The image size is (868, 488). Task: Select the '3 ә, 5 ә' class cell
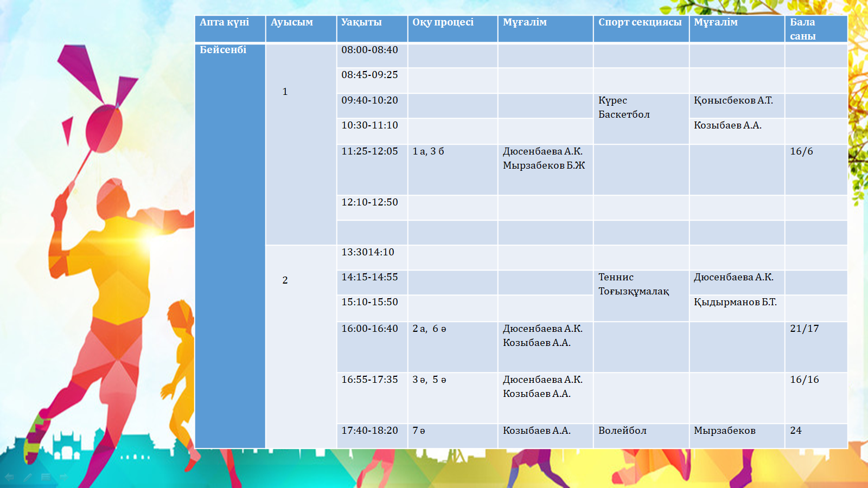point(453,398)
